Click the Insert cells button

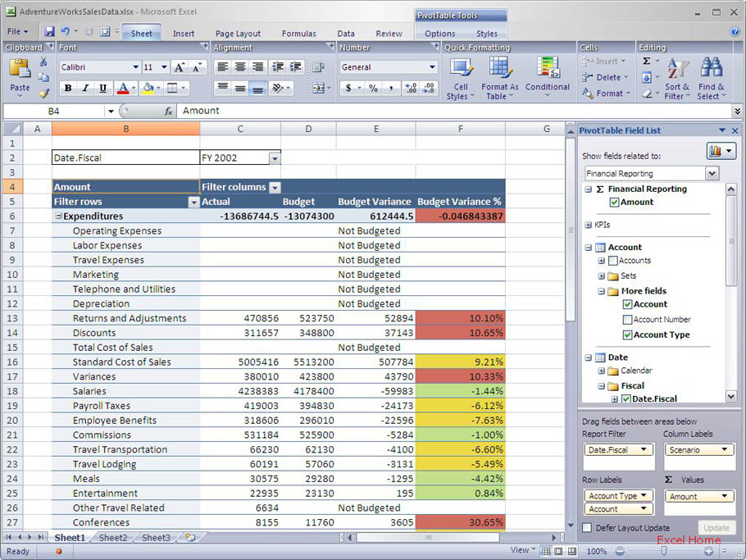coord(603,61)
